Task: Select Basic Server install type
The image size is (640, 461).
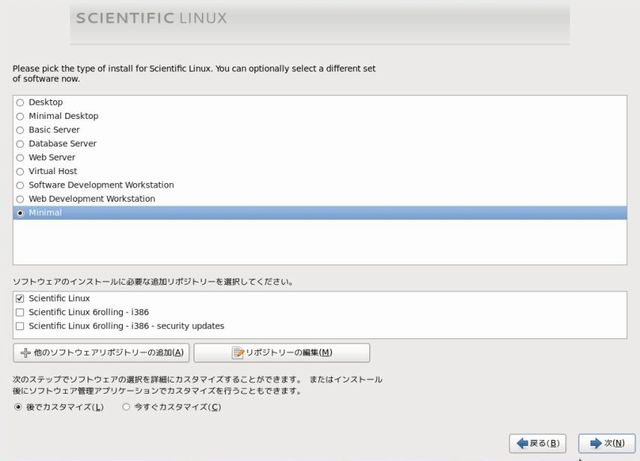Action: coord(21,130)
